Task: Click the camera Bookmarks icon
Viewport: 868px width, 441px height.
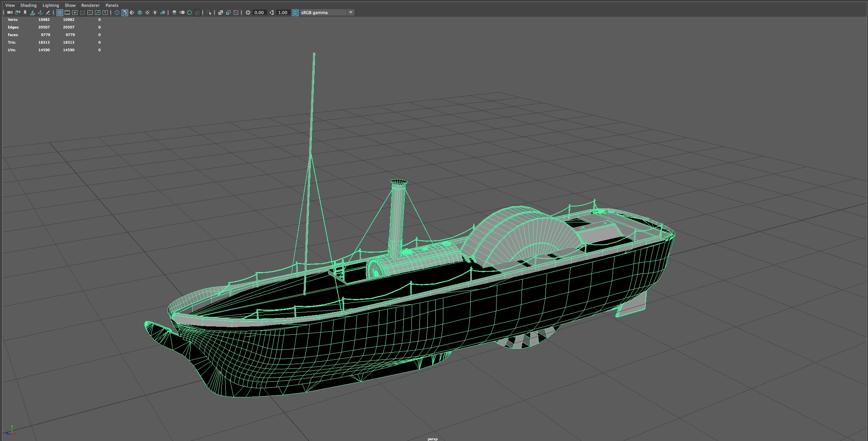Action: [25, 13]
